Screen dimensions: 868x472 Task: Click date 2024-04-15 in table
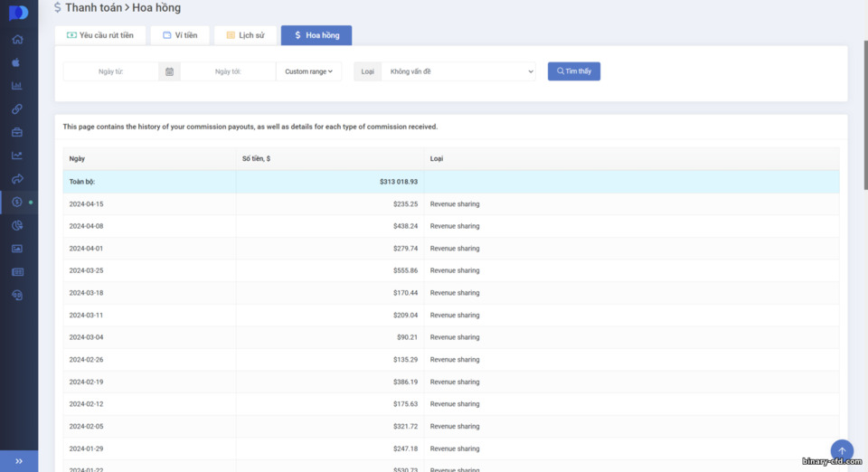click(86, 204)
